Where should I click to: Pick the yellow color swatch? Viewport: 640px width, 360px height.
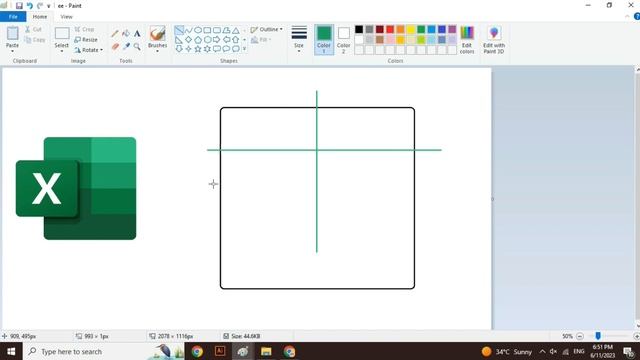(411, 29)
